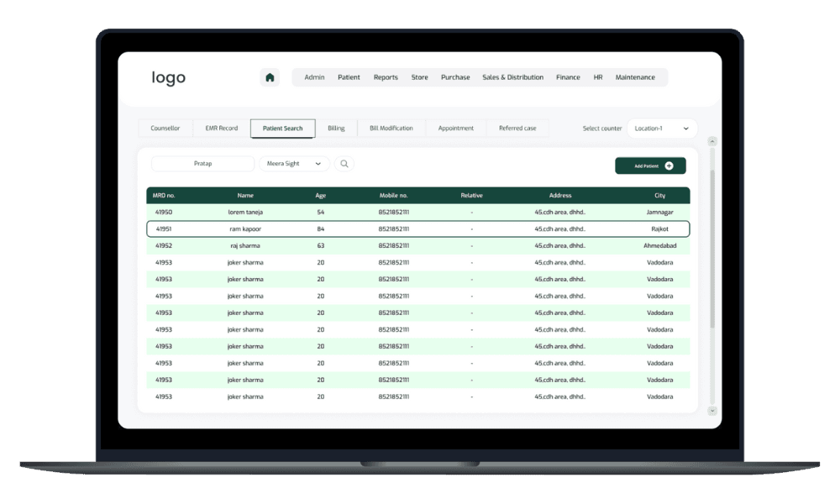Open the Bill Modification tab

[391, 129]
